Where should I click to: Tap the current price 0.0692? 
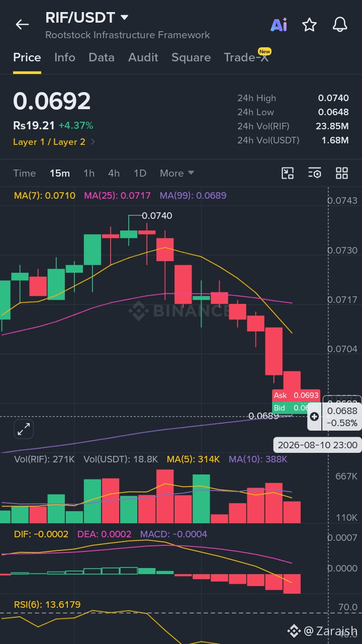tap(52, 101)
